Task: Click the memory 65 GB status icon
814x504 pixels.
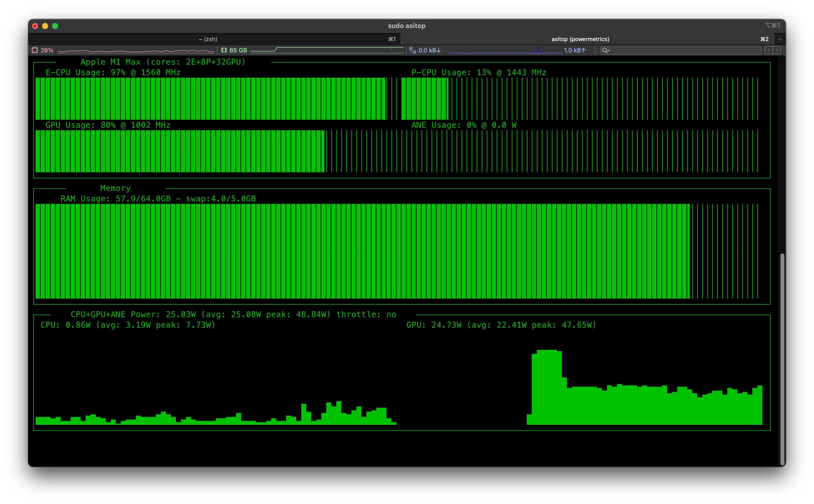Action: coord(224,50)
